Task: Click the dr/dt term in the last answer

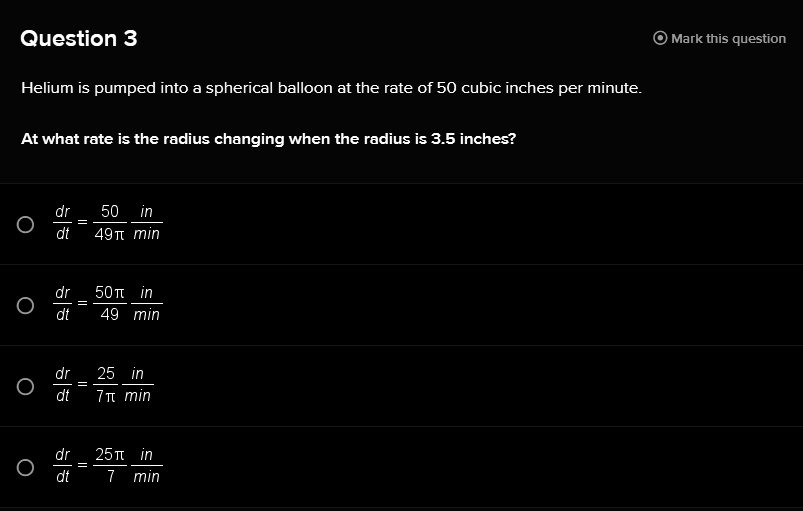Action: (x=62, y=466)
